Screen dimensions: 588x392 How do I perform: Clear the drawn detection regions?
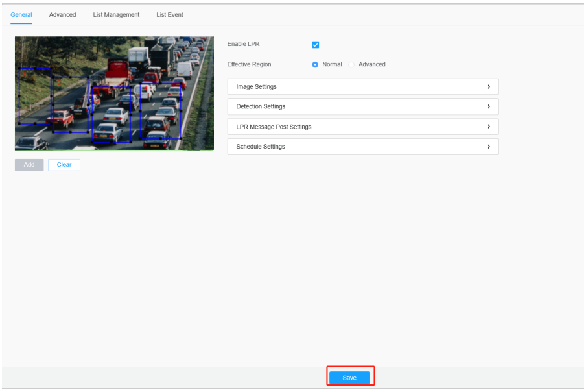click(x=64, y=165)
